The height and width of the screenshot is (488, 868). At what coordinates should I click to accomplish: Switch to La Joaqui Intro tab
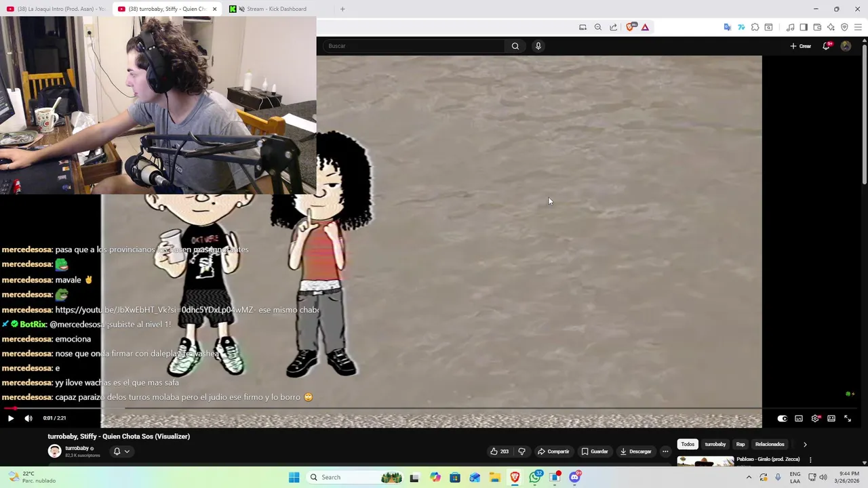pyautogui.click(x=56, y=9)
